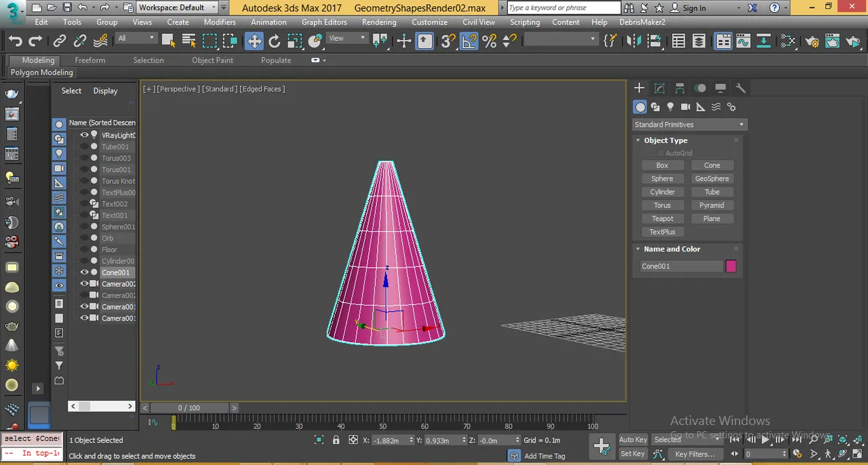This screenshot has width=868, height=465.
Task: Click the Sphere object type button
Action: click(x=663, y=179)
